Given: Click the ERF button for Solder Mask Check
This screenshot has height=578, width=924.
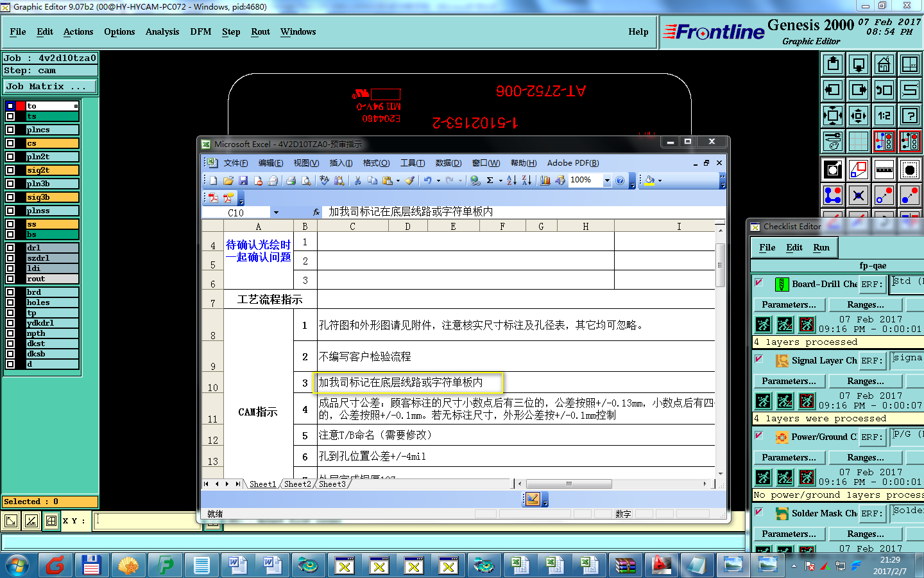Looking at the screenshot, I should click(x=871, y=513).
